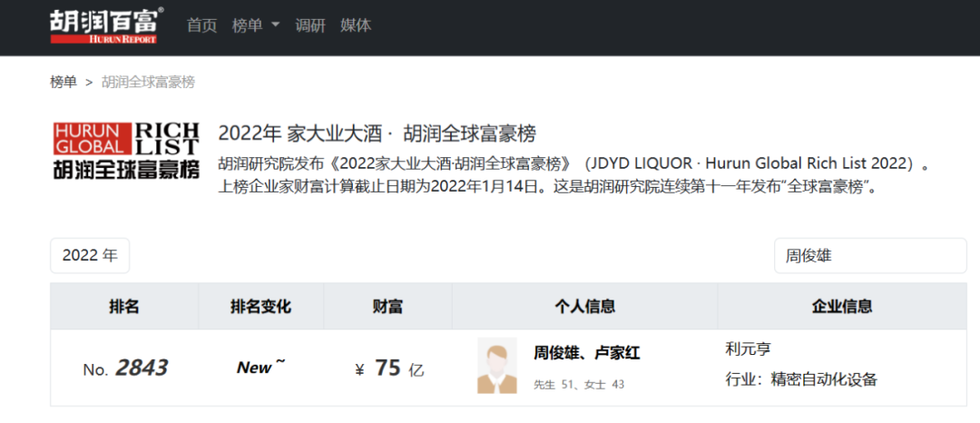
Task: Select the rank No. 2843 cell
Action: pos(125,368)
